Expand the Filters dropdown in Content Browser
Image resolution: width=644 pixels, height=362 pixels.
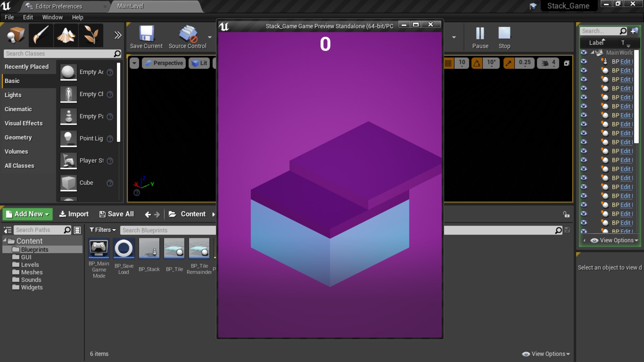click(x=102, y=230)
